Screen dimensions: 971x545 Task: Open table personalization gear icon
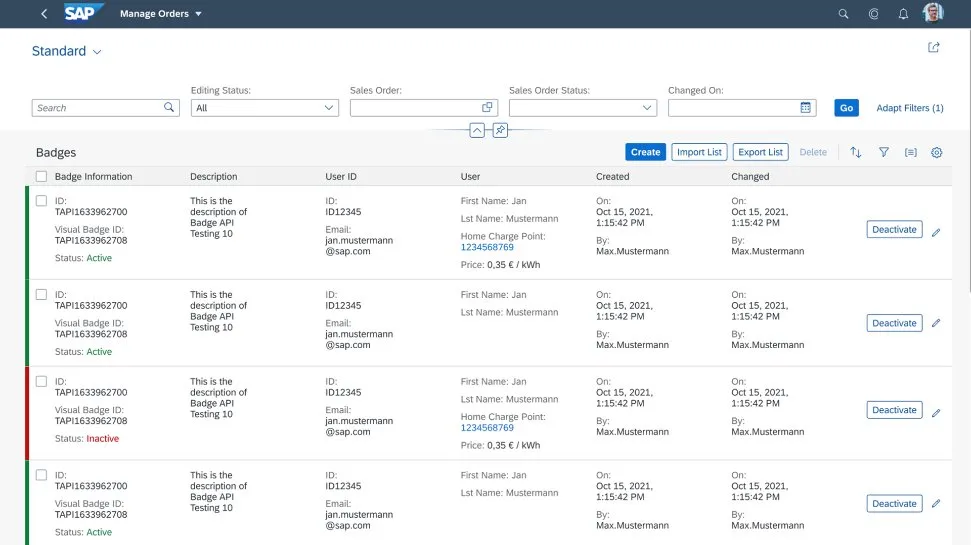937,152
